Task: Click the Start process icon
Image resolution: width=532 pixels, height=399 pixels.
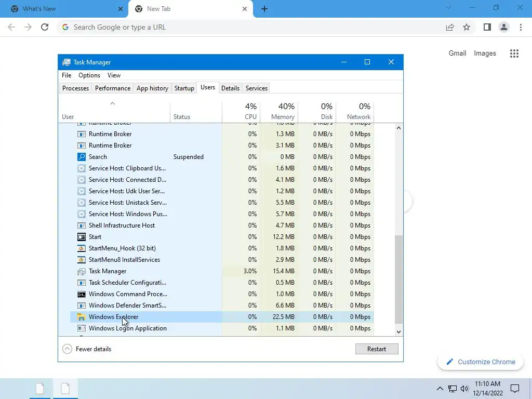Action: [x=82, y=237]
